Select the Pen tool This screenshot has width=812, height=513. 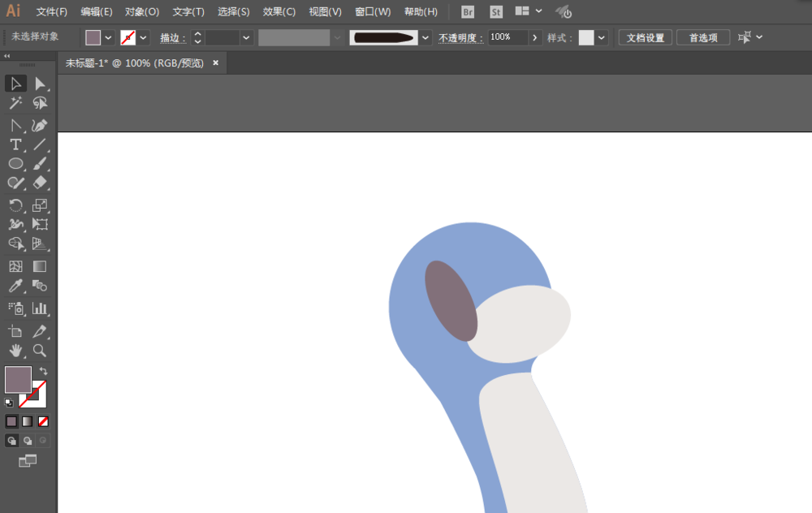pos(15,125)
